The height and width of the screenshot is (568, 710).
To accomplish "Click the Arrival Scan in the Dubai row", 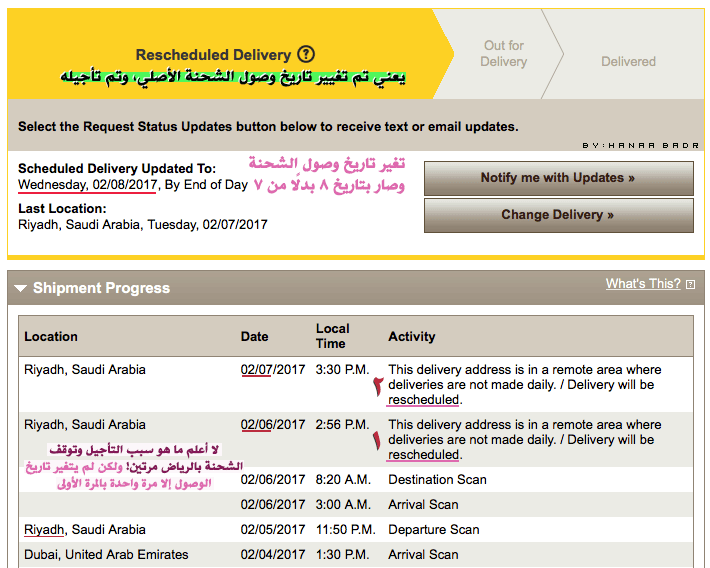I will point(423,554).
